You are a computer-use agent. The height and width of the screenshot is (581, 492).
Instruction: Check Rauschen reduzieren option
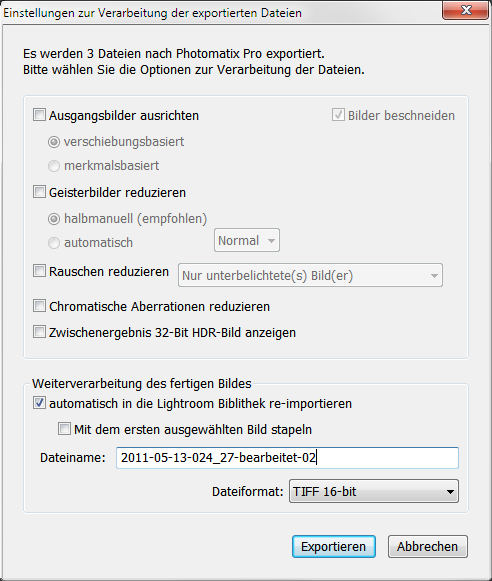point(40,271)
